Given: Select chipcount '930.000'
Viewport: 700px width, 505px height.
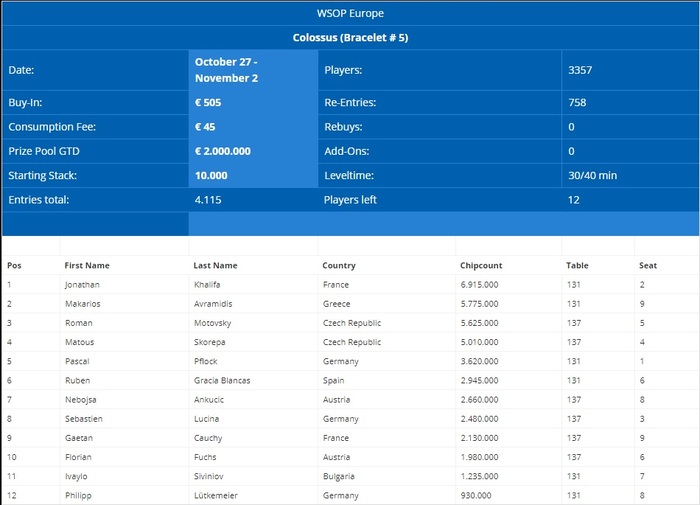Looking at the screenshot, I should coord(476,496).
